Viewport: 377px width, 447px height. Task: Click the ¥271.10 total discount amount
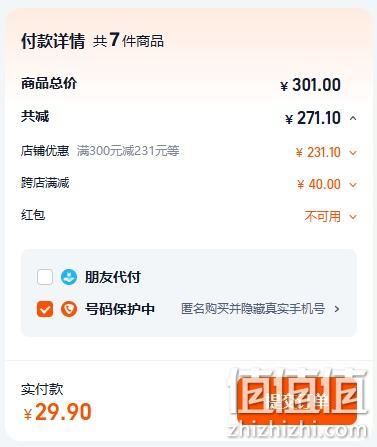tap(313, 118)
